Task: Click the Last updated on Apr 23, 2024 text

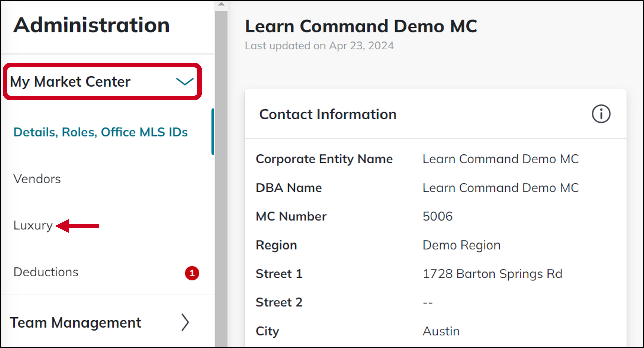Action: [319, 46]
